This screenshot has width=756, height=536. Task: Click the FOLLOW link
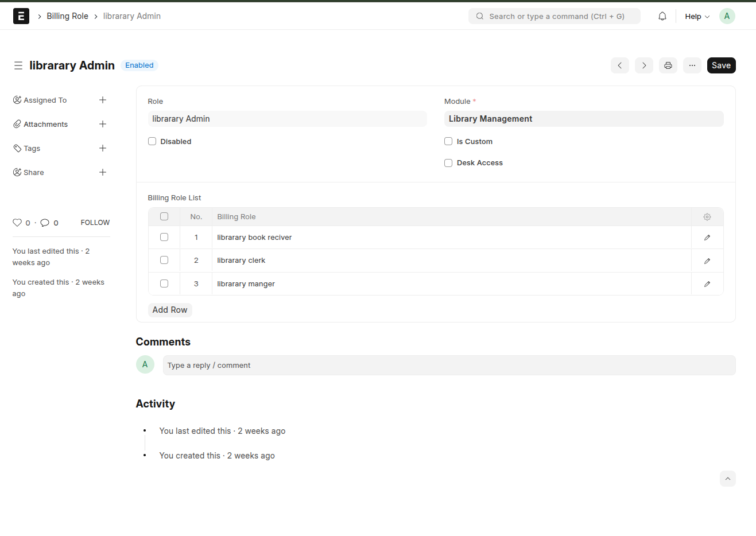[95, 223]
